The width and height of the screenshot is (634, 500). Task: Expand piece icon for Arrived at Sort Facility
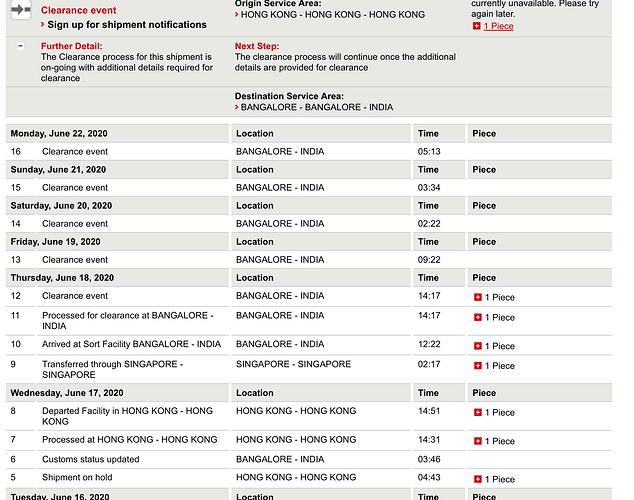pos(478,346)
